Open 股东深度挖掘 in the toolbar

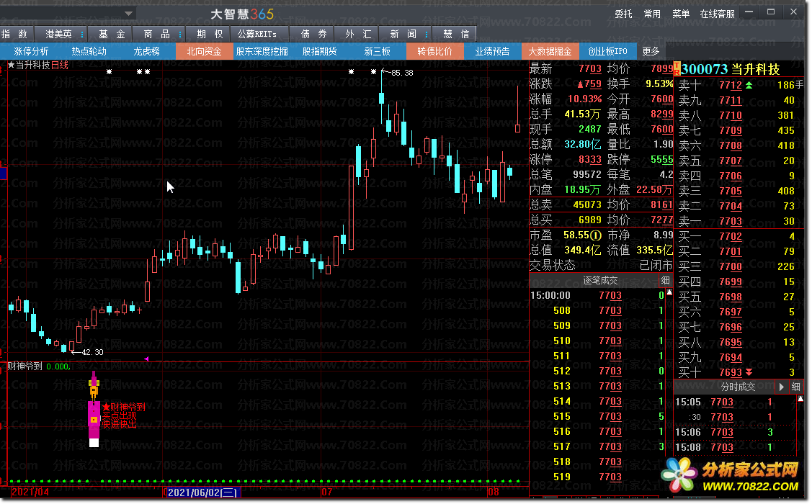click(262, 51)
